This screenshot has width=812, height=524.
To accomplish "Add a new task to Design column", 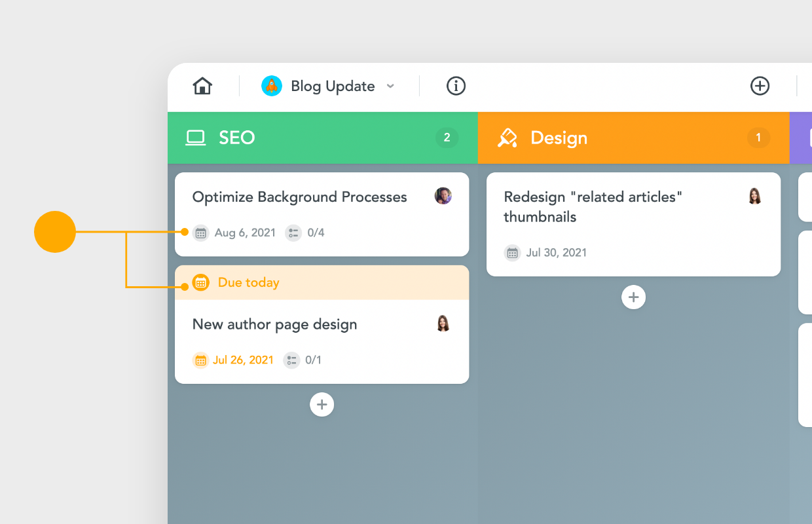I will 633,297.
